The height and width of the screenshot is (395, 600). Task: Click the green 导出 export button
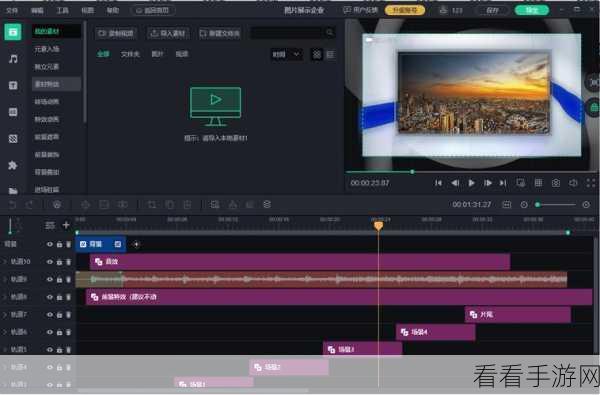click(532, 10)
